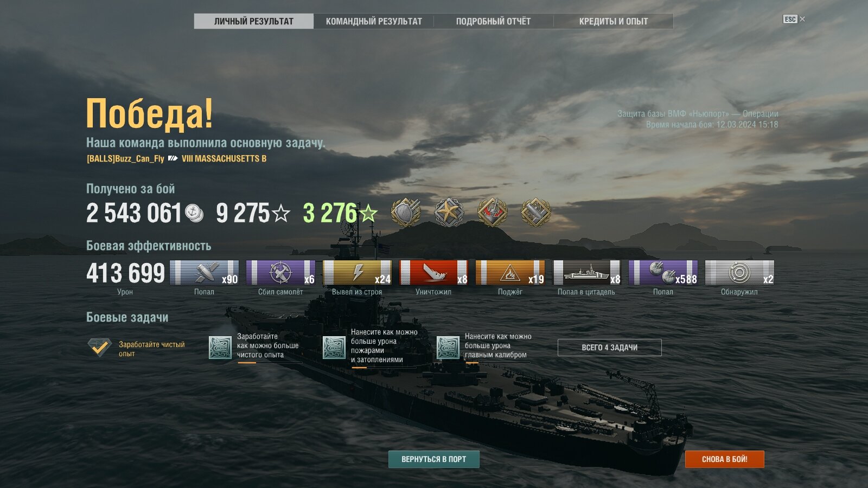Select the Личный результат tab

tap(254, 21)
